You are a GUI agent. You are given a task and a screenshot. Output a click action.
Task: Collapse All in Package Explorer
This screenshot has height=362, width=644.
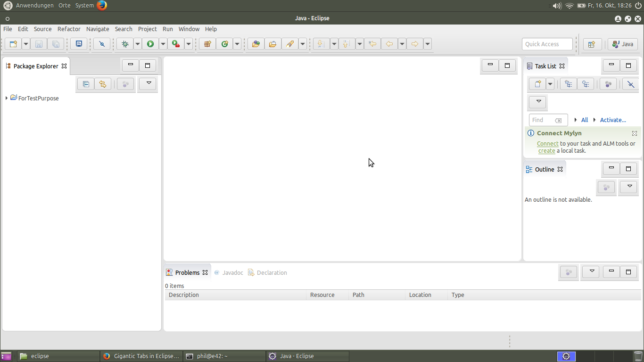86,84
